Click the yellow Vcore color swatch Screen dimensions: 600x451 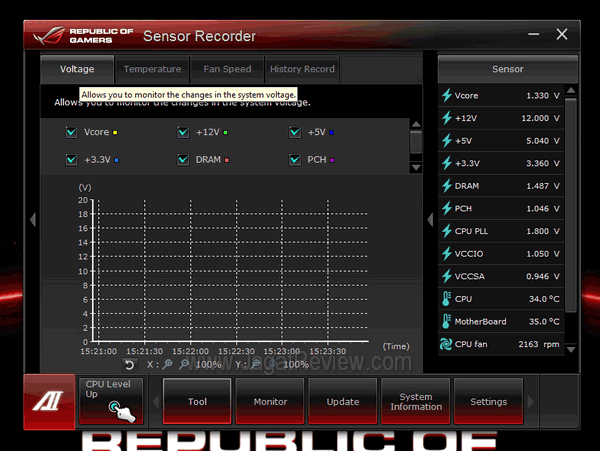coord(115,133)
